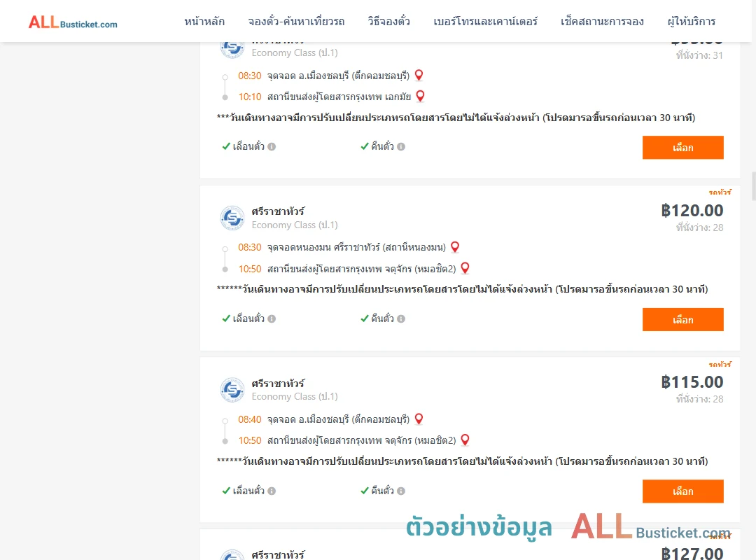This screenshot has height=560, width=756.
Task: Open map pin for 10:50 หมอชิต2 in ฿120.00 trip
Action: click(465, 268)
